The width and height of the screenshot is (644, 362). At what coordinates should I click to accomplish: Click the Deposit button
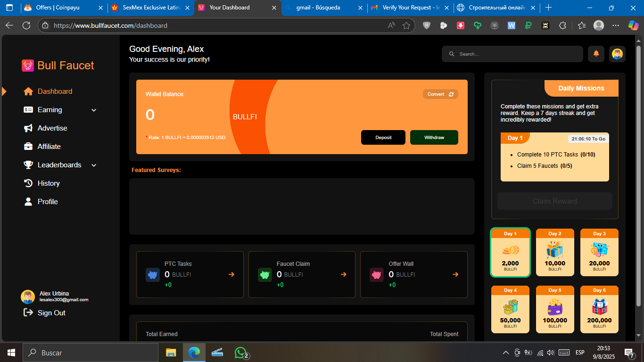pos(383,138)
